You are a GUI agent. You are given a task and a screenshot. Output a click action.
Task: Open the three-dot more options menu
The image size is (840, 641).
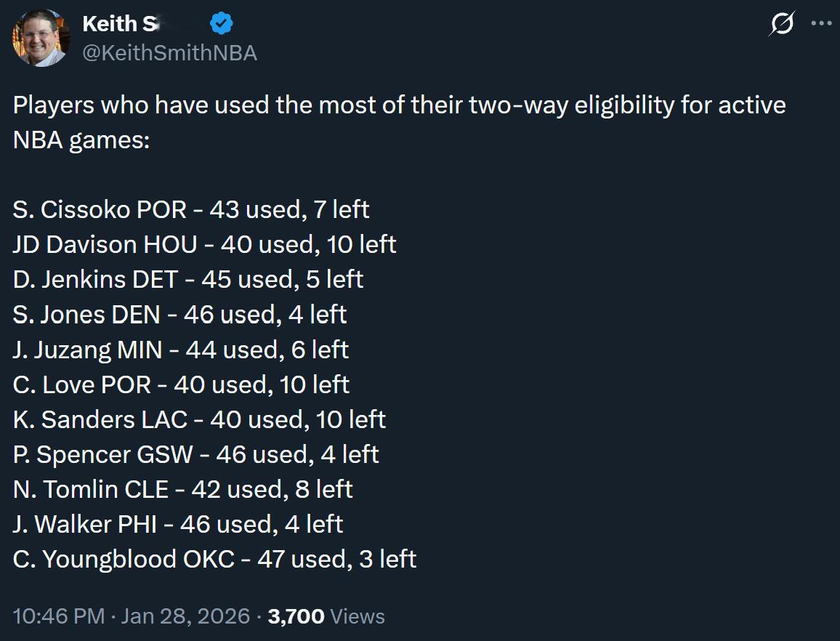[820, 23]
